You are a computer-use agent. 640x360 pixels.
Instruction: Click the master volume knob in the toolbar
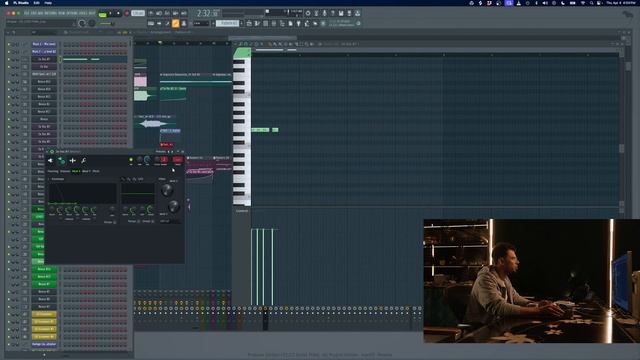[82, 23]
